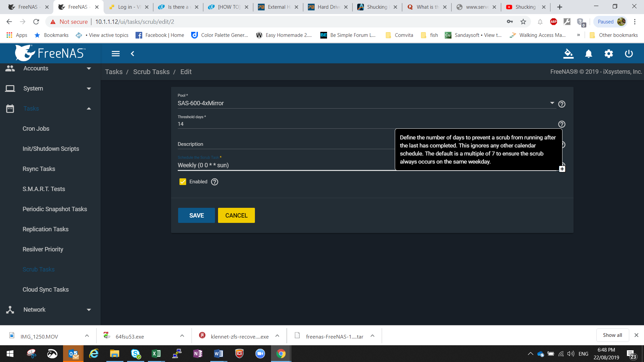Open the theme paint bucket icon

click(568, 54)
